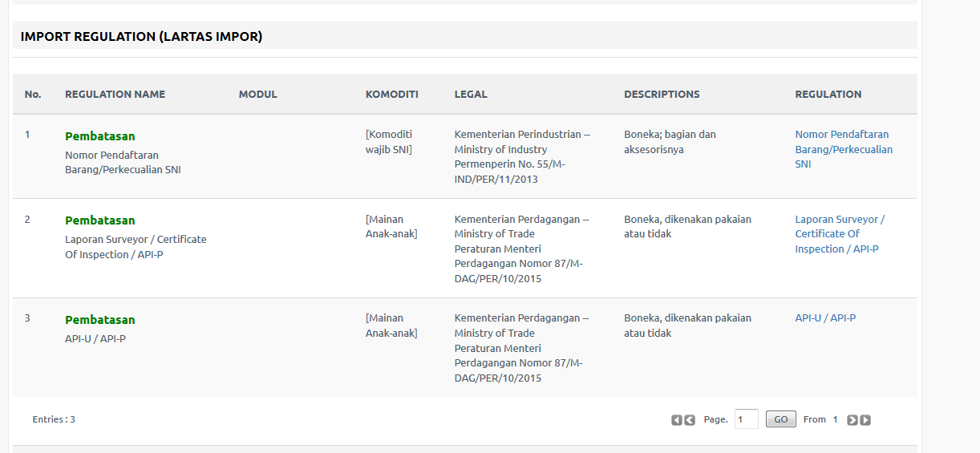Open Laporan Surveyor / Certificate Of Inspection link
This screenshot has width=980, height=453.
[840, 234]
